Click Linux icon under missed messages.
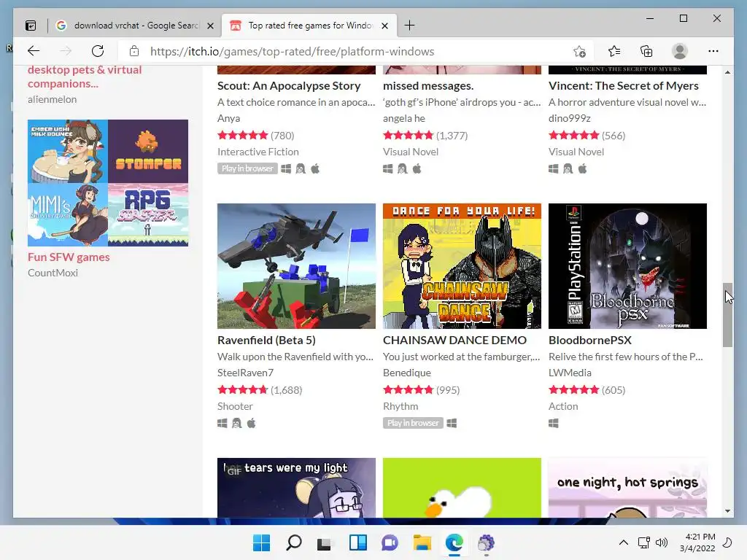Image resolution: width=747 pixels, height=560 pixels. click(x=403, y=168)
